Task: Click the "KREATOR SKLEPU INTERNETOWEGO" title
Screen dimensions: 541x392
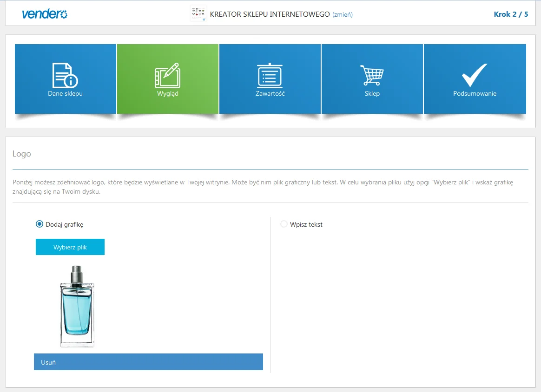Action: [x=270, y=14]
